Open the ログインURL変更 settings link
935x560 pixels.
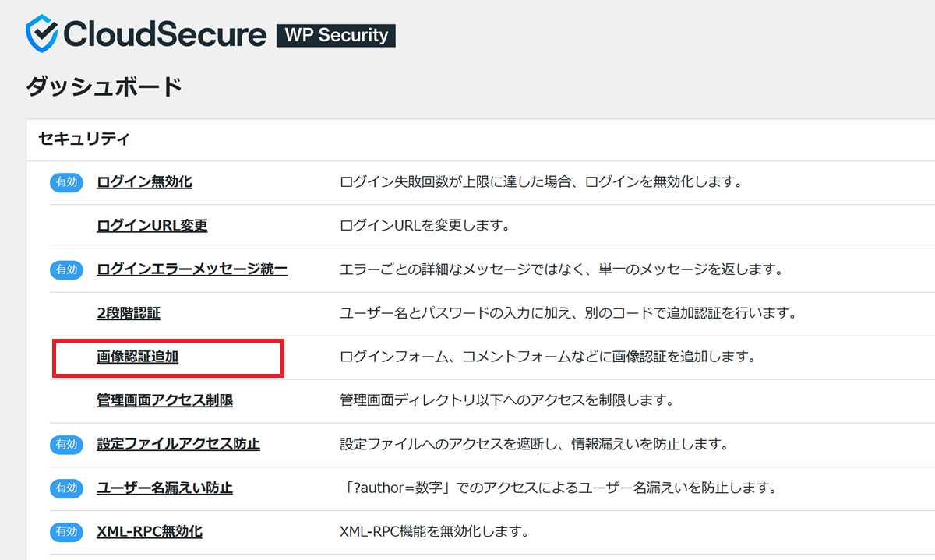pyautogui.click(x=152, y=226)
